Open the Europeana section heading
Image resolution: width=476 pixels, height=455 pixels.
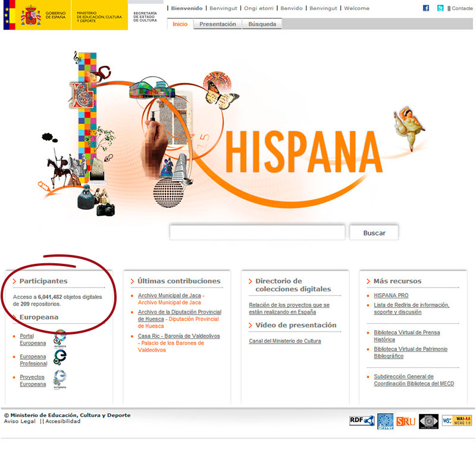coord(39,317)
